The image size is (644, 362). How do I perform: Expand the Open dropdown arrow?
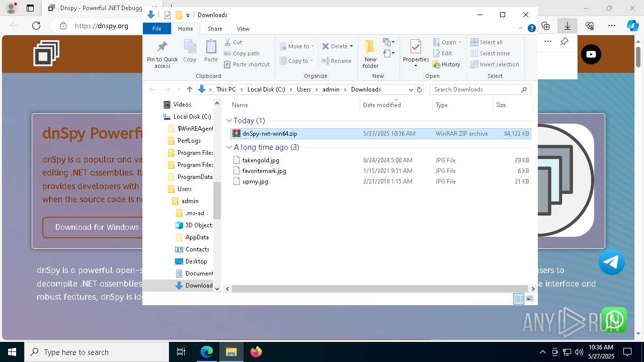pos(460,42)
